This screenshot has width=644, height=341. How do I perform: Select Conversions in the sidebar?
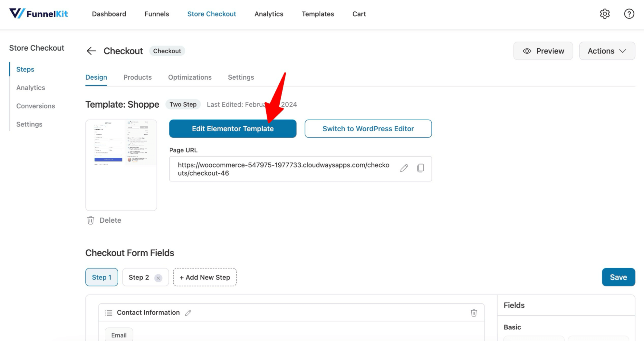pos(35,106)
